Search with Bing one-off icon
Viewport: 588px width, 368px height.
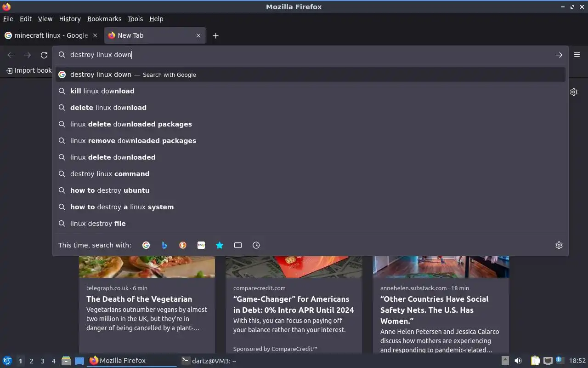164,245
